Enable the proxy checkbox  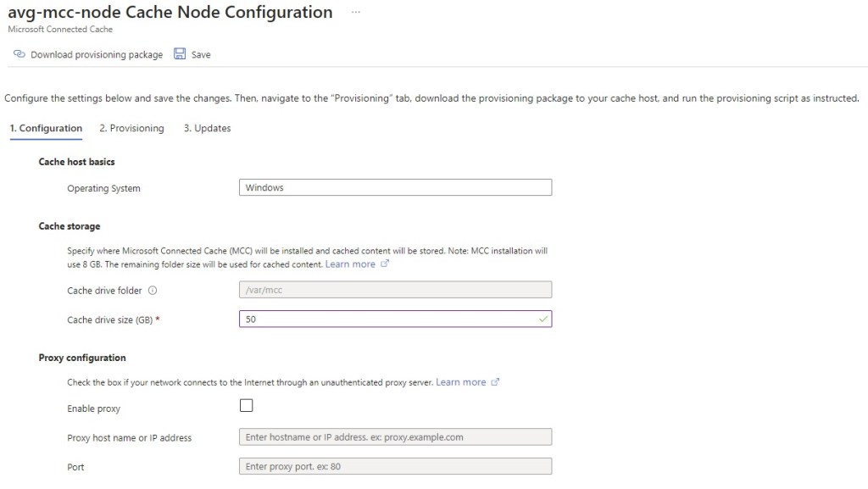tap(247, 406)
